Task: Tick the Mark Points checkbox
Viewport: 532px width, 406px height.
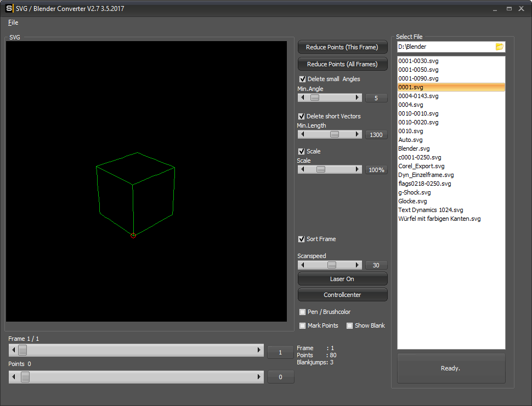Action: tap(303, 325)
